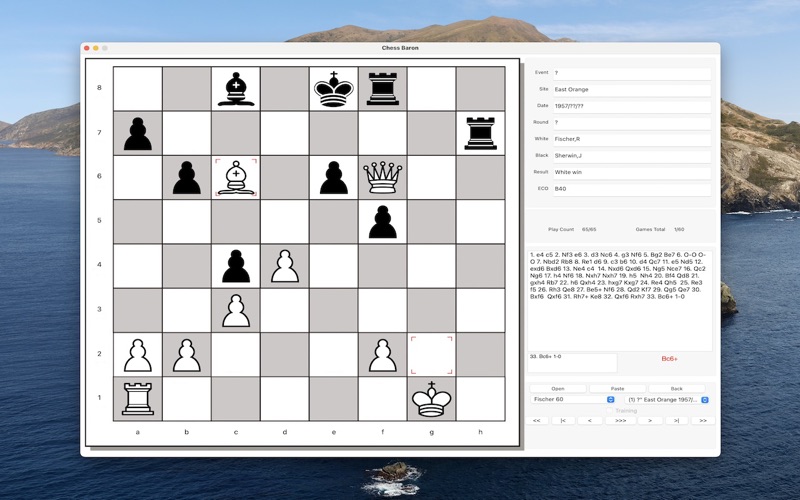Viewport: 800px width, 500px height.
Task: Jump to game start with |< button
Action: tap(563, 421)
